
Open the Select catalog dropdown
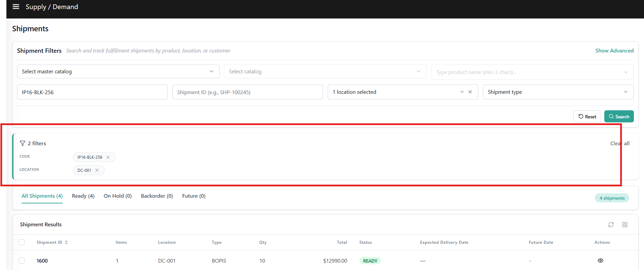[325, 72]
